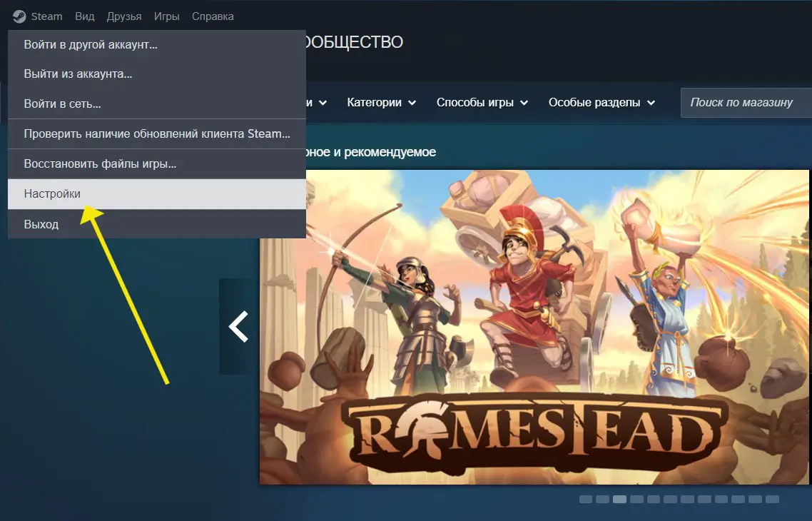This screenshot has height=521, width=812.
Task: Select the eighth carousel page dot
Action: (x=704, y=500)
